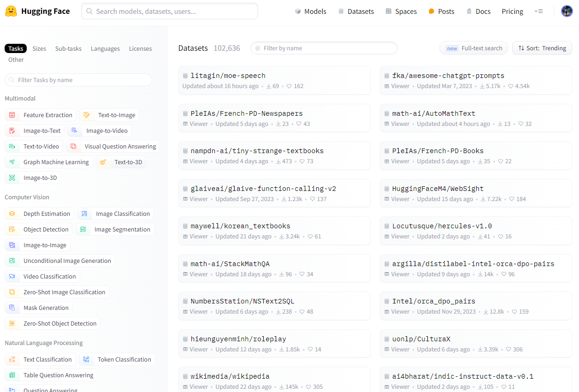Click the Full-text search button

(x=474, y=48)
